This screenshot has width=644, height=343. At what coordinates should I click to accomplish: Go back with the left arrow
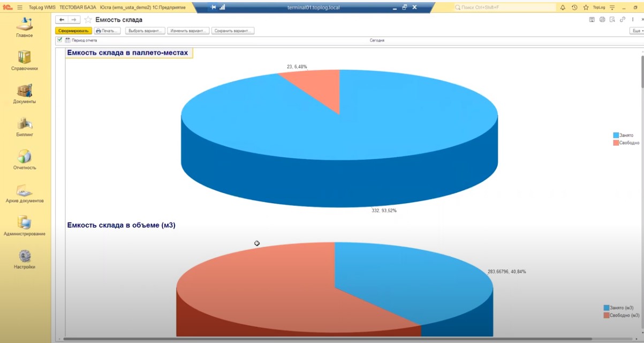pos(62,20)
